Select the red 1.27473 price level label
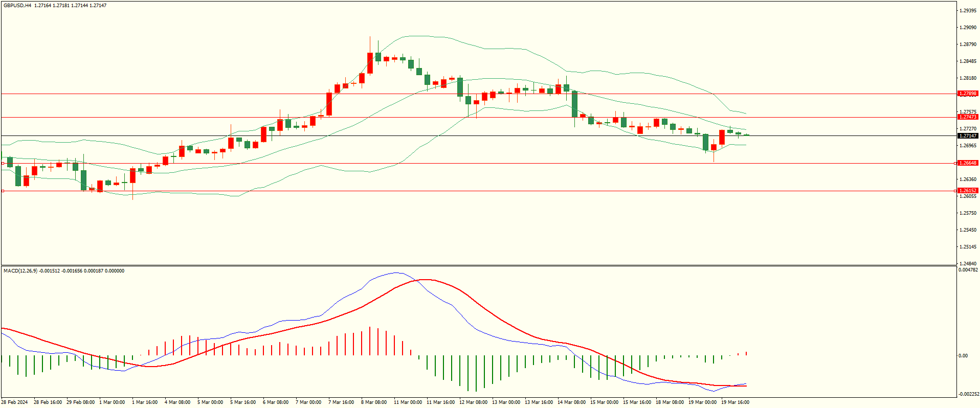The width and height of the screenshot is (980, 408). (967, 117)
